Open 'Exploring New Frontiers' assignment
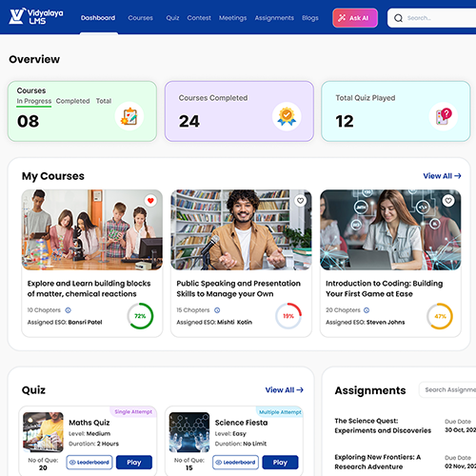476x476 pixels. pos(378,462)
